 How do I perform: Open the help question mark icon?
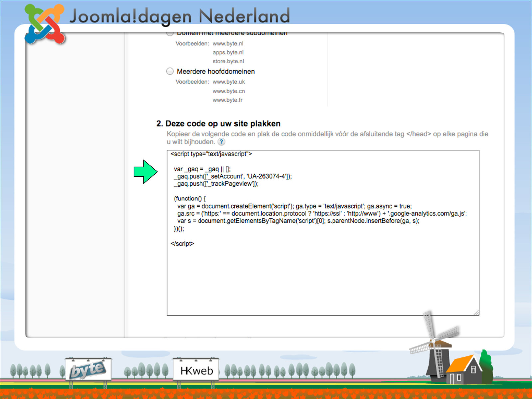tap(221, 142)
